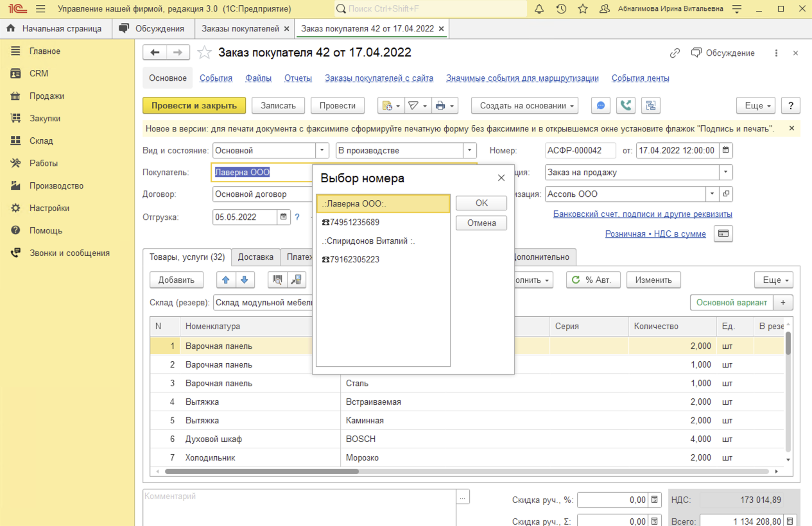Open the 'Заказ на продажу' operation dropdown
The height and width of the screenshot is (526, 812).
coord(725,173)
